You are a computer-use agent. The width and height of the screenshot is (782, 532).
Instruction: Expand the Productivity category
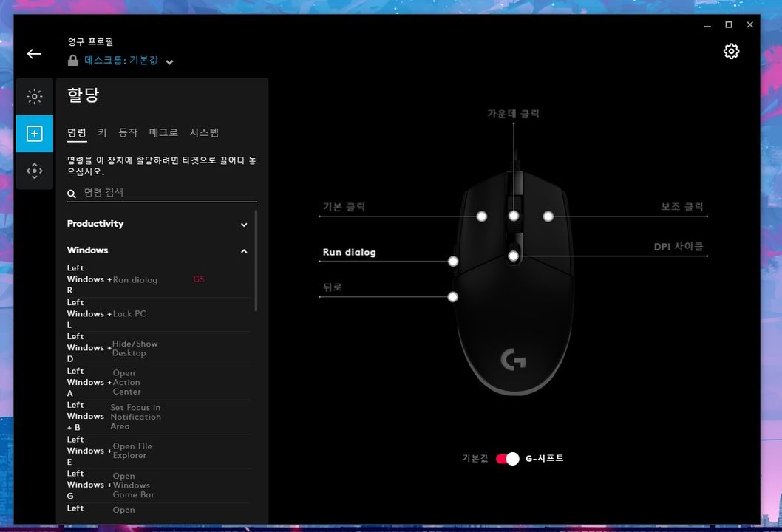157,224
